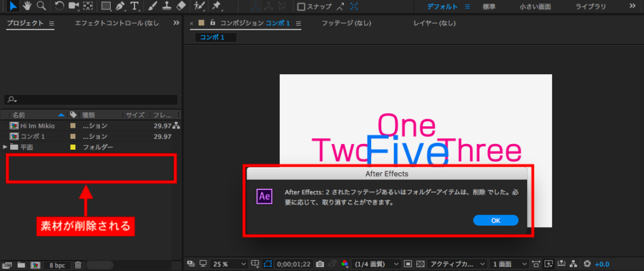Select the Rectangle shape tool
The height and width of the screenshot is (271, 644).
tap(106, 6)
